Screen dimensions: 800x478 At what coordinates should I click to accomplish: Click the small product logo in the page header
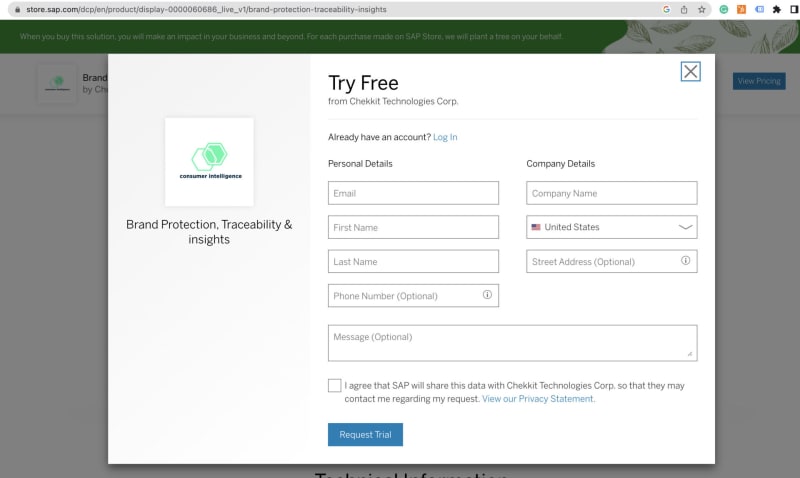pos(57,84)
